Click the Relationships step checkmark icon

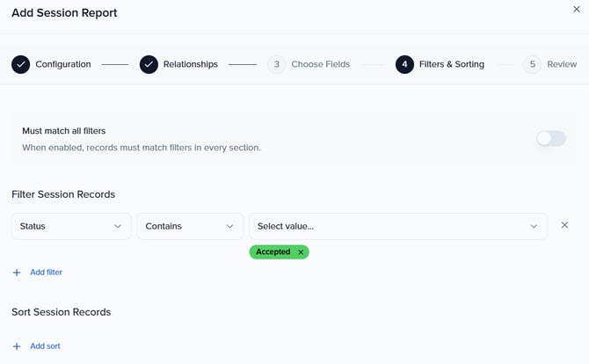click(149, 64)
